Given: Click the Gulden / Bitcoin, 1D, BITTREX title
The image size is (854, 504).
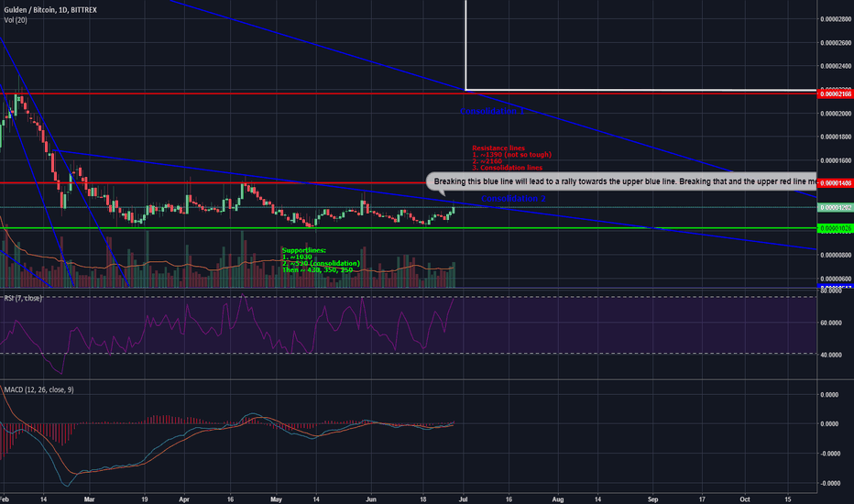Looking at the screenshot, I should (50, 10).
